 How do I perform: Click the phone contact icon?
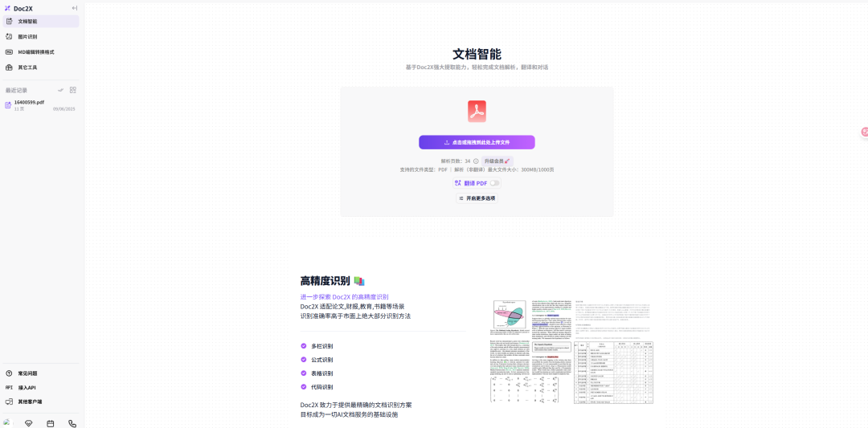pos(72,423)
